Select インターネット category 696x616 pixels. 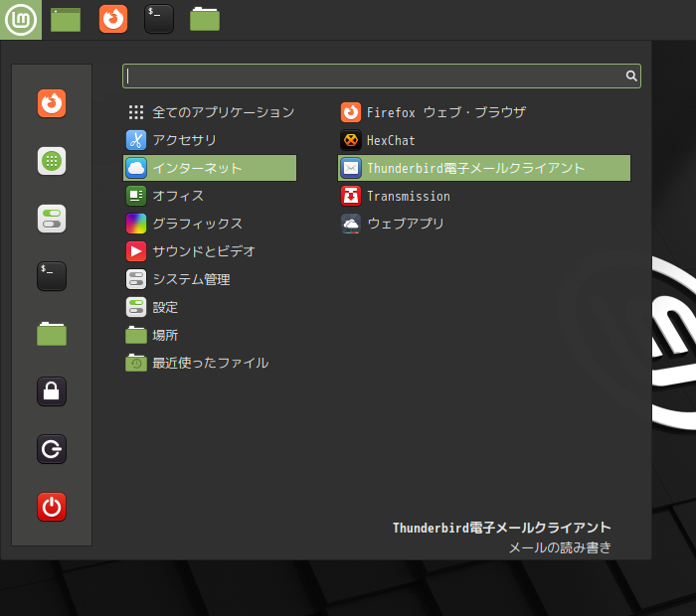click(x=210, y=168)
